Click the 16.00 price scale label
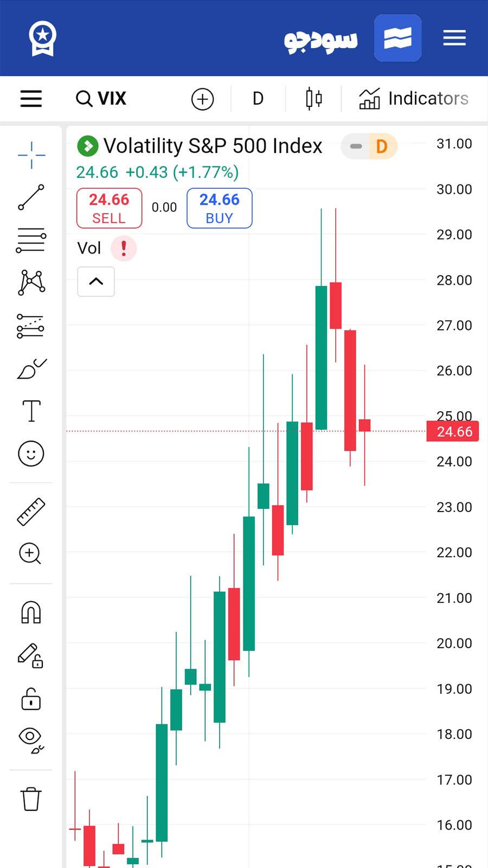Screen dimensions: 488x868 [x=454, y=825]
